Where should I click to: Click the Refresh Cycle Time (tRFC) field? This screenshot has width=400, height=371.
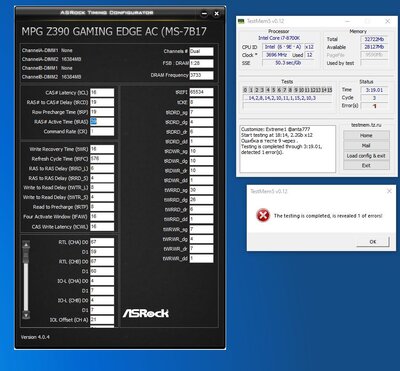[x=102, y=159]
